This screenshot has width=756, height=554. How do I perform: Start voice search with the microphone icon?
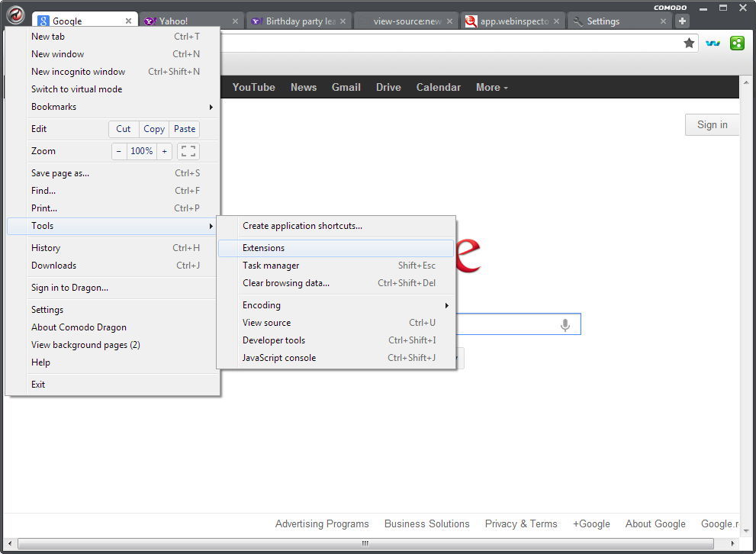click(x=565, y=324)
